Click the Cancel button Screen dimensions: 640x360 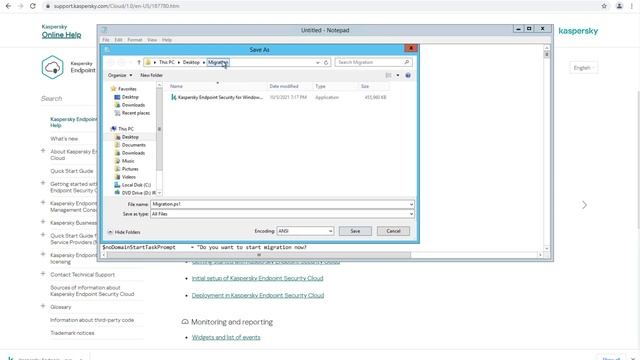393,231
